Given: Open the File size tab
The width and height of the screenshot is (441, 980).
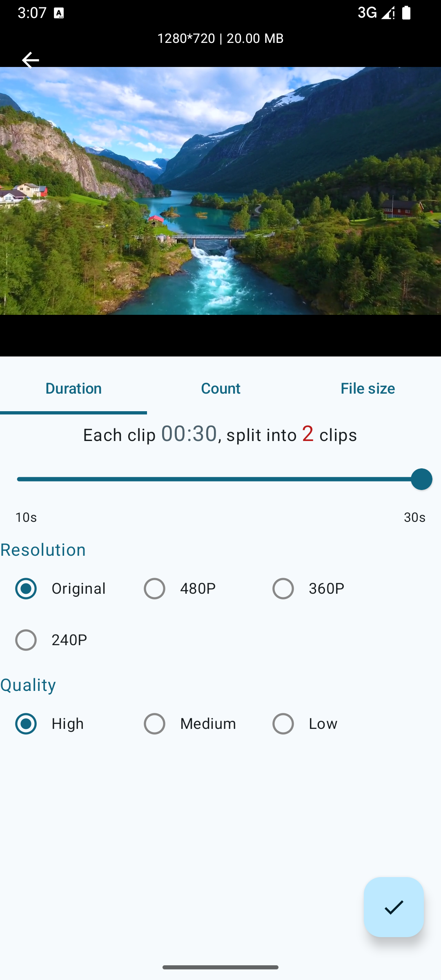Looking at the screenshot, I should [x=367, y=388].
